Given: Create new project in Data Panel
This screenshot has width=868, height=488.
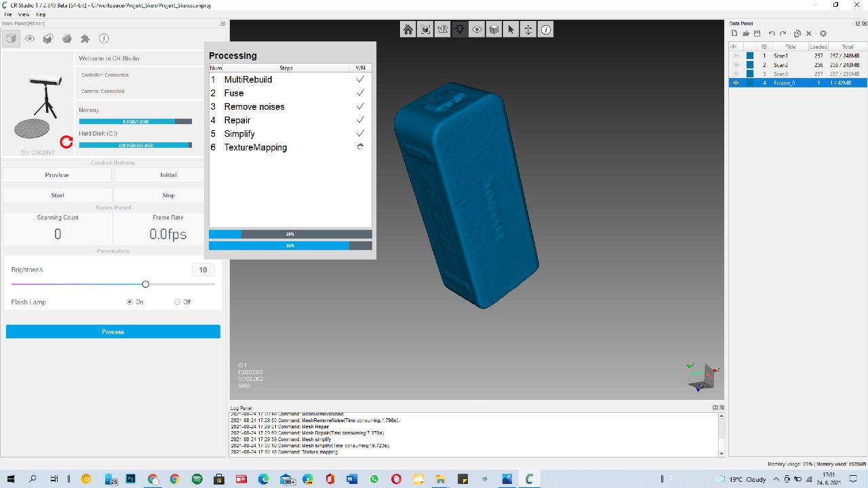Looking at the screenshot, I should (734, 33).
